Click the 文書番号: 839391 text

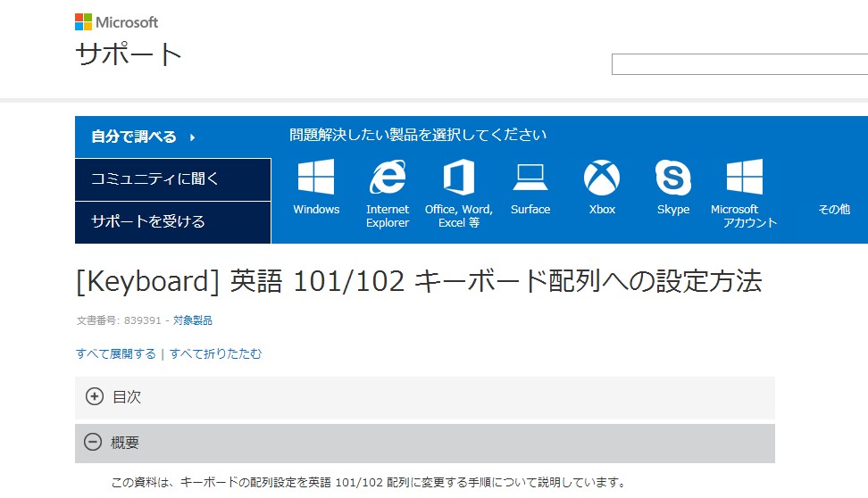click(x=119, y=320)
